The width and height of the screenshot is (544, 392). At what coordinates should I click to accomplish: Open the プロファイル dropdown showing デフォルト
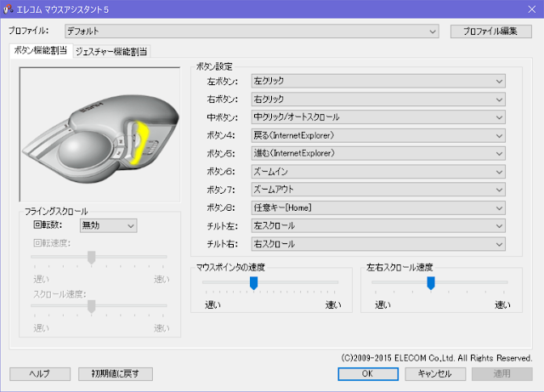pyautogui.click(x=252, y=31)
